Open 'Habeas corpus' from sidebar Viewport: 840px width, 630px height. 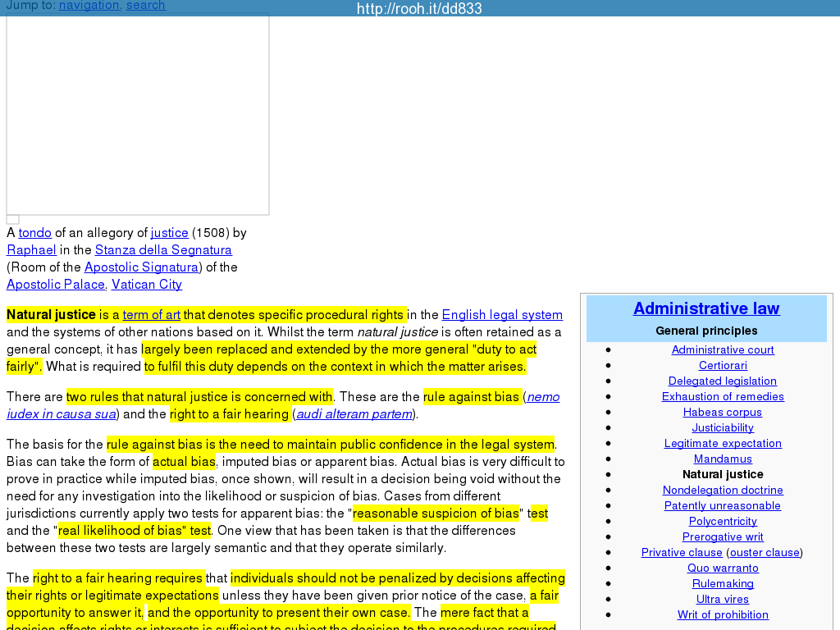723,412
